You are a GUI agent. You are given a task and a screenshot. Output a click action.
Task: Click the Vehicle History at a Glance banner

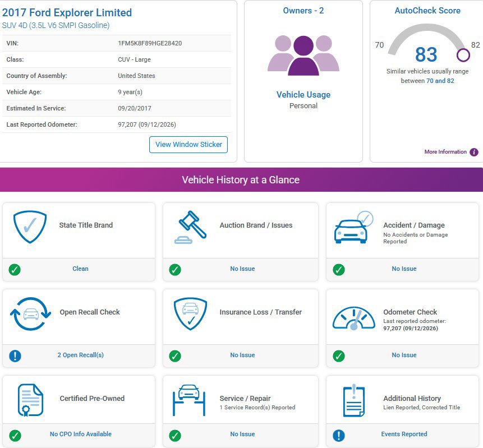pyautogui.click(x=241, y=179)
